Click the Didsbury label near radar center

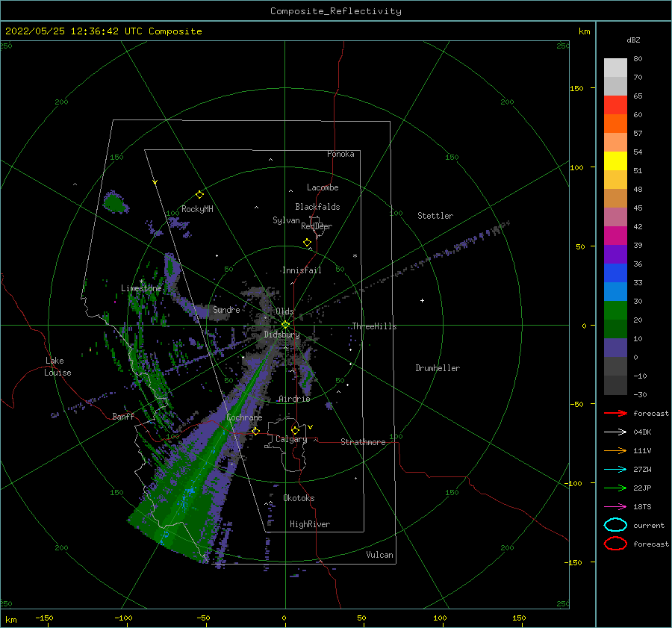[x=281, y=335]
